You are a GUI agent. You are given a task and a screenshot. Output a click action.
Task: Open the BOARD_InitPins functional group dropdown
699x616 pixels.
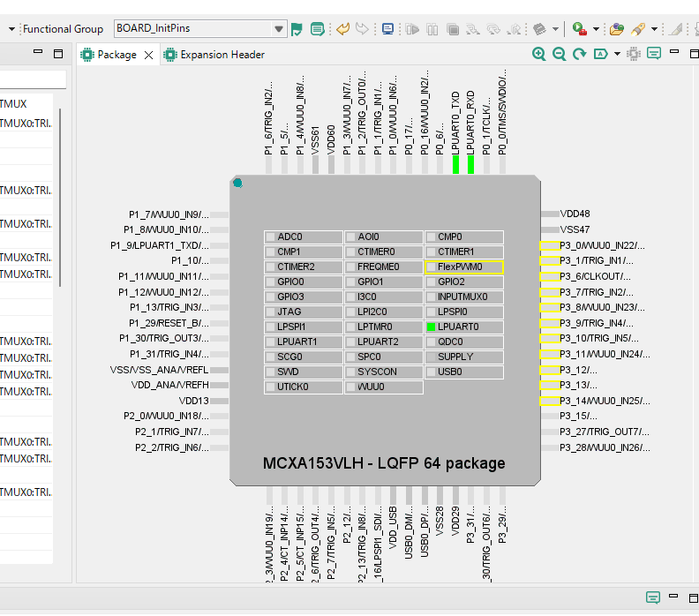tap(280, 29)
